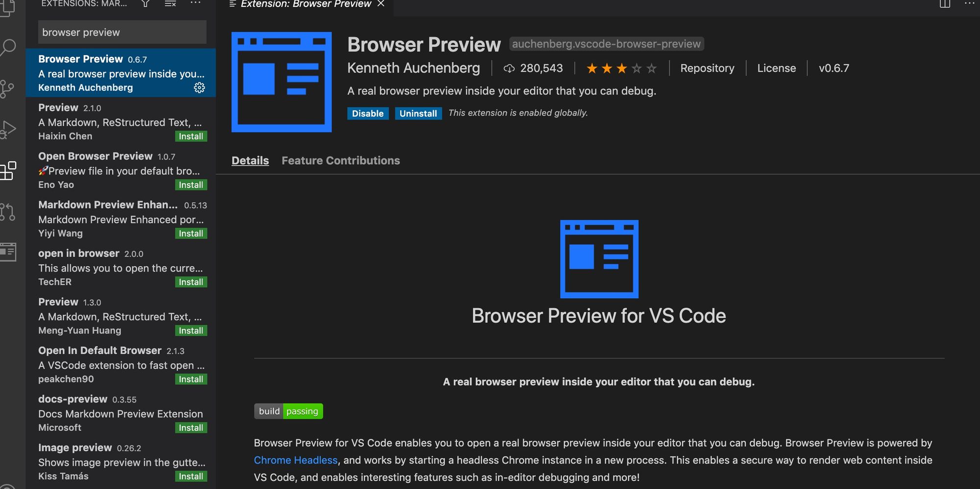Switch to the Details tab
Image resolution: width=980 pixels, height=489 pixels.
point(250,161)
